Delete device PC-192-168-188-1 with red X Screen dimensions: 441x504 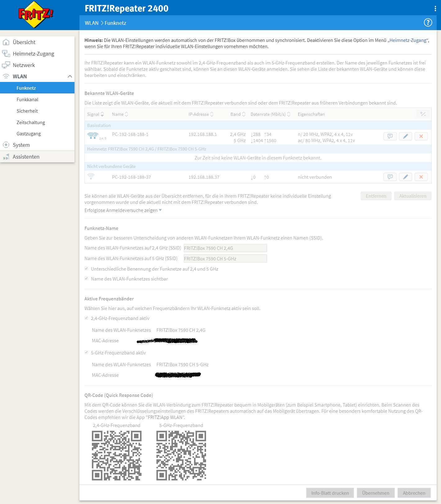(421, 136)
